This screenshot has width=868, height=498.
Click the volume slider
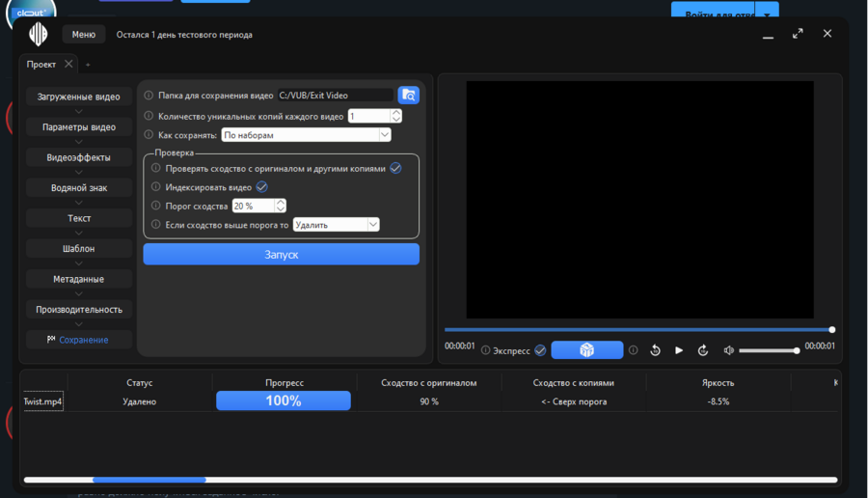(770, 350)
